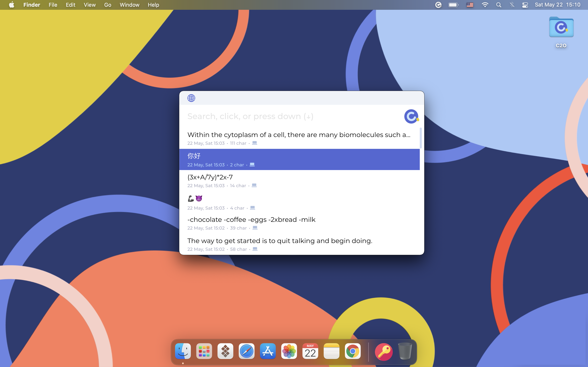
Task: Open the Window menu
Action: click(x=129, y=5)
